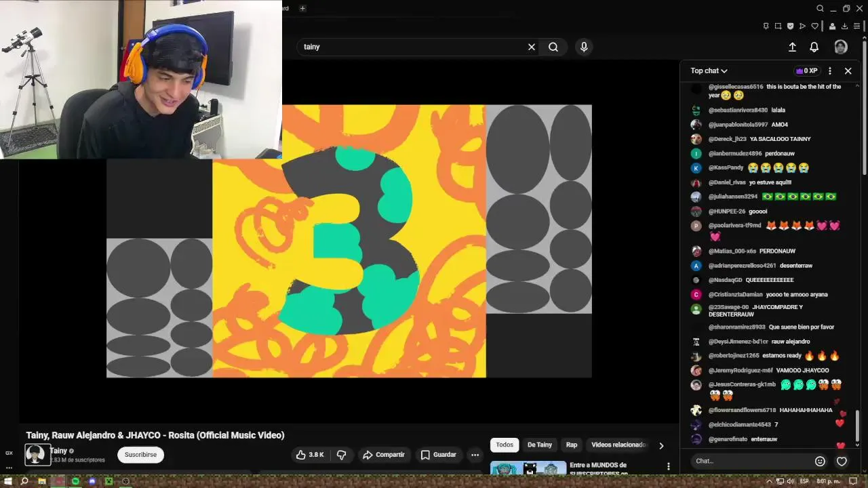
Task: Open the upload video arrow icon
Action: (792, 47)
